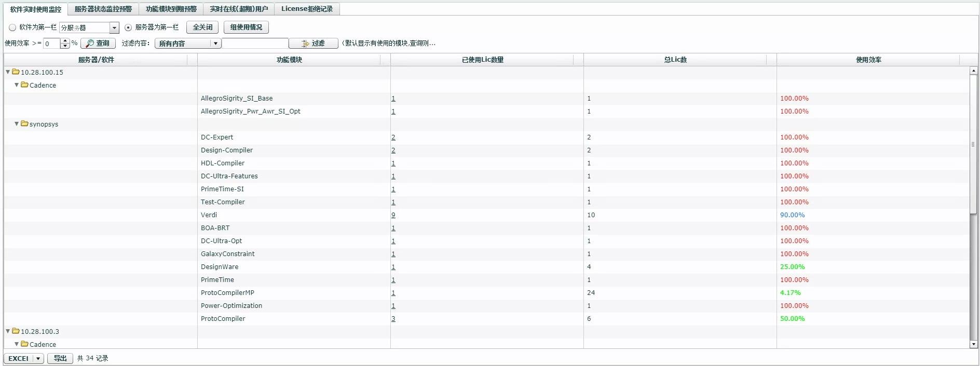The image size is (980, 366).
Task: Open used license count for Verdi
Action: coord(393,215)
